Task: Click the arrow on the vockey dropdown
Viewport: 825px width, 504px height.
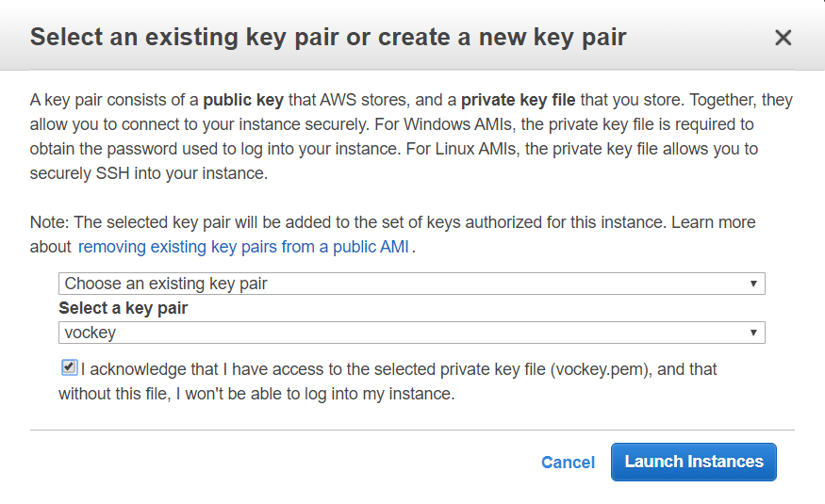Action: coord(753,333)
